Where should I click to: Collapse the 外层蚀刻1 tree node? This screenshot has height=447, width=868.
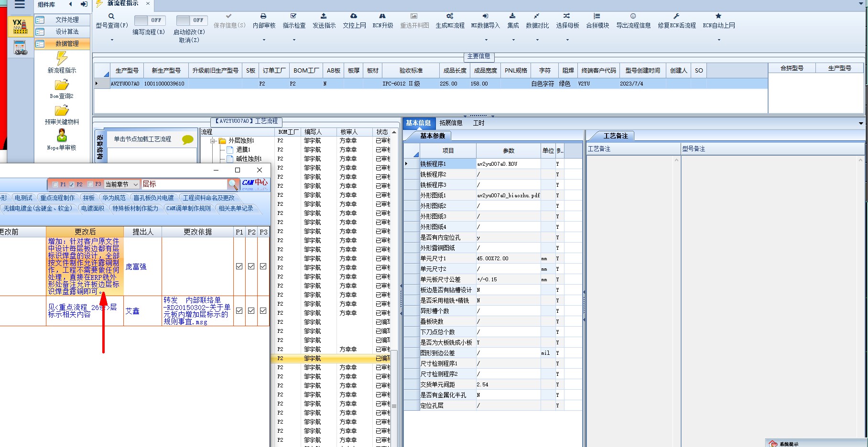(x=213, y=141)
